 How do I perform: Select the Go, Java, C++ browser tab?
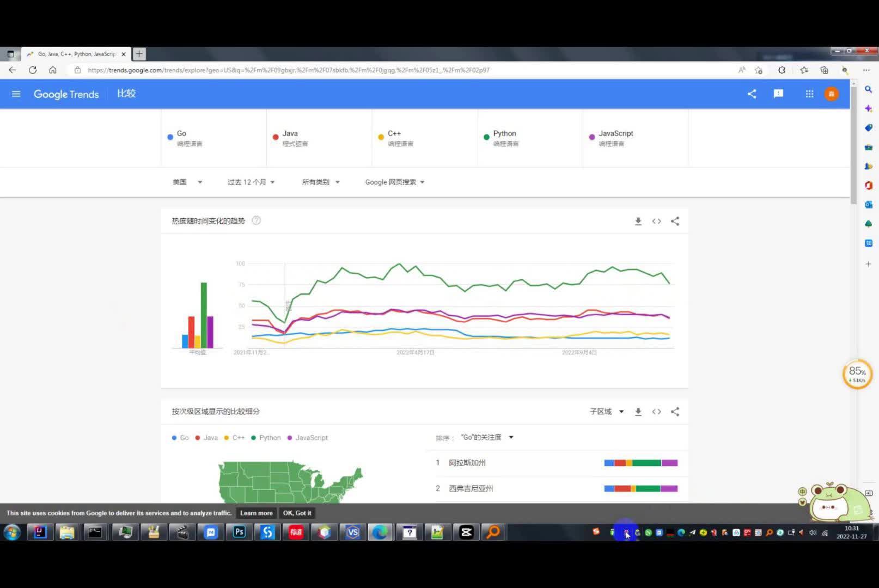76,54
